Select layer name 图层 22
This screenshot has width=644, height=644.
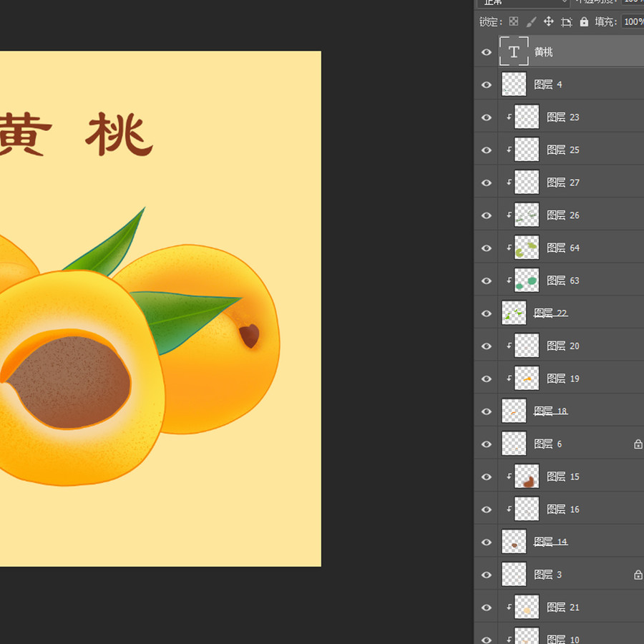coord(550,313)
